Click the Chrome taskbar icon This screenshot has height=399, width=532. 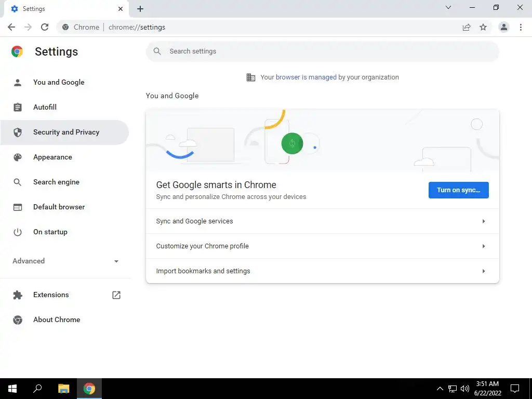[x=89, y=389]
